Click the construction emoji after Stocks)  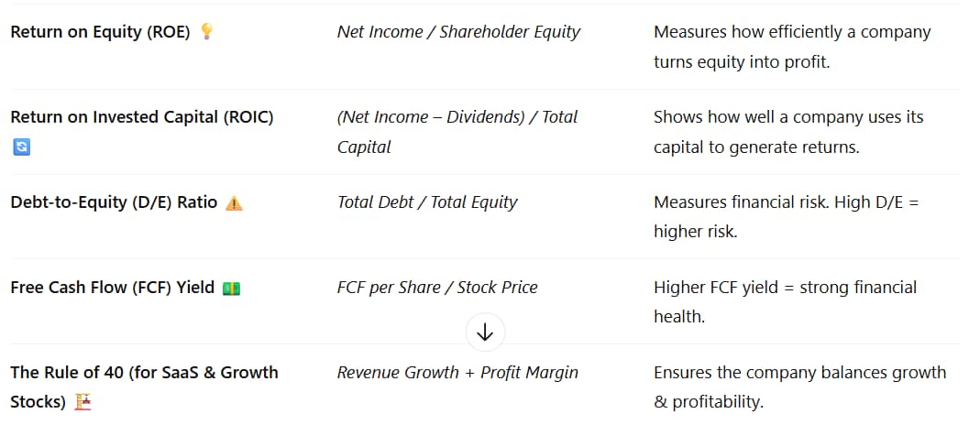(x=83, y=402)
